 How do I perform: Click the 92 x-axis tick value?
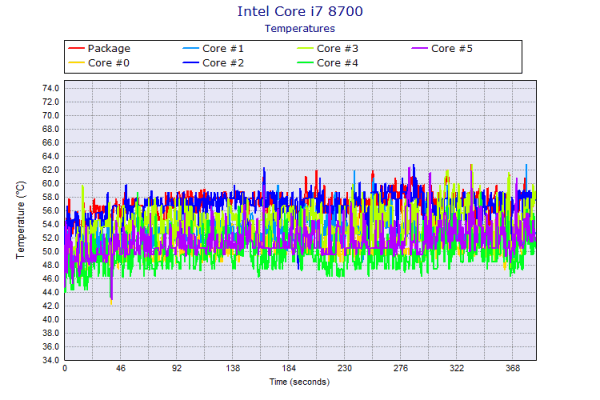(x=176, y=368)
